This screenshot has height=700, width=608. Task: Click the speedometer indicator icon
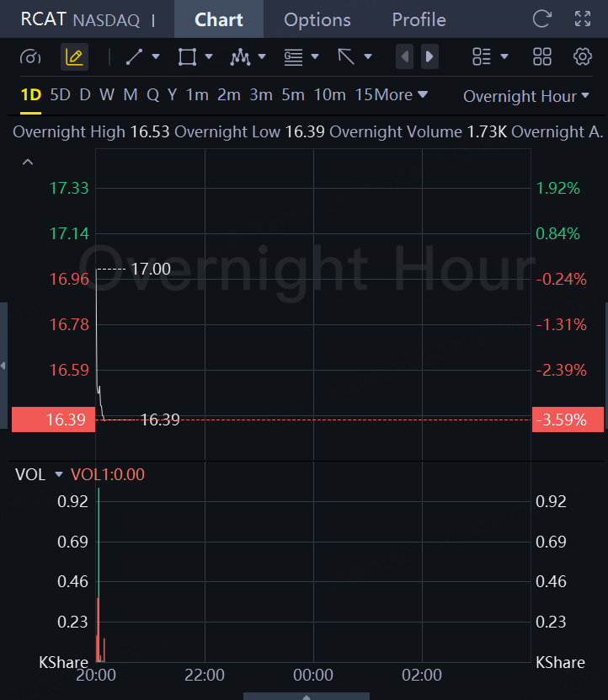(30, 57)
